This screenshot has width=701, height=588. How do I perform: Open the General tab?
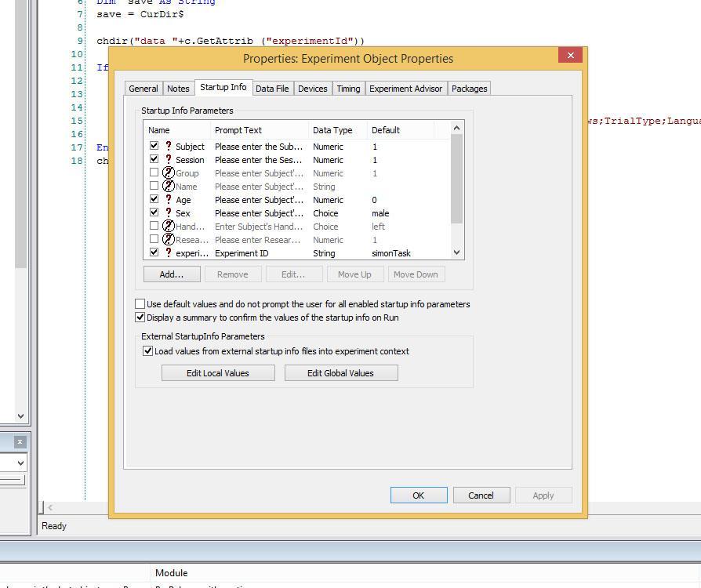coord(143,89)
